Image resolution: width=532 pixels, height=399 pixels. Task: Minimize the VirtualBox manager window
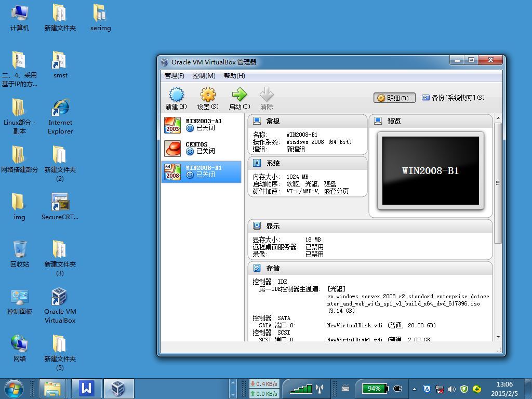457,60
